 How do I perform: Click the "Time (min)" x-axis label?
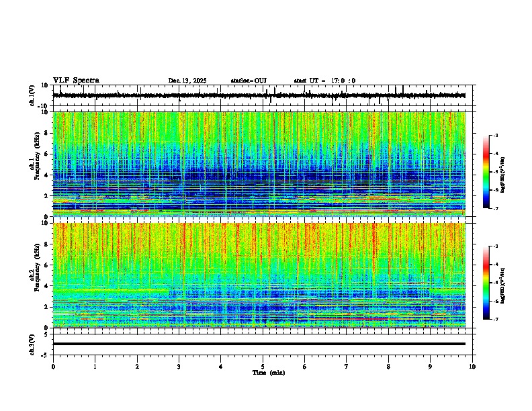[x=269, y=373]
